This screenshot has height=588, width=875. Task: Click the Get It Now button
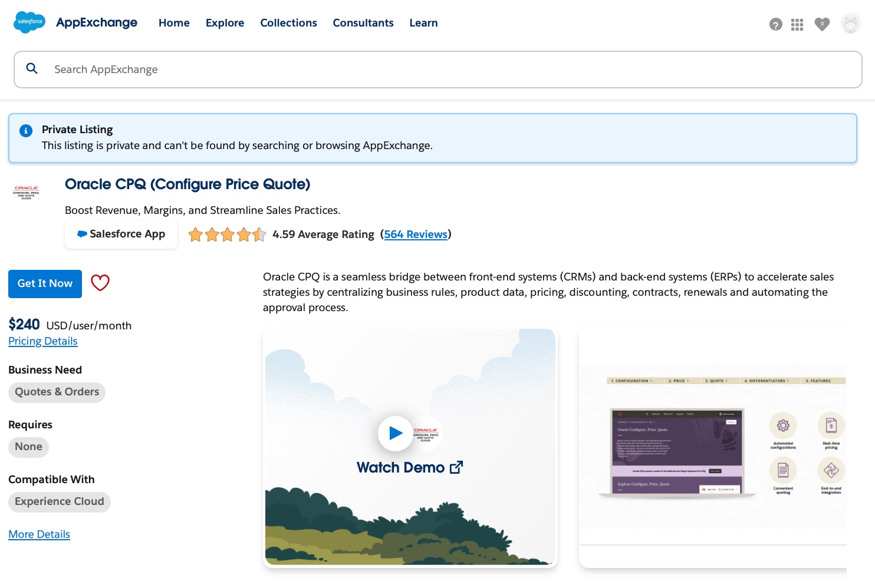(x=45, y=283)
